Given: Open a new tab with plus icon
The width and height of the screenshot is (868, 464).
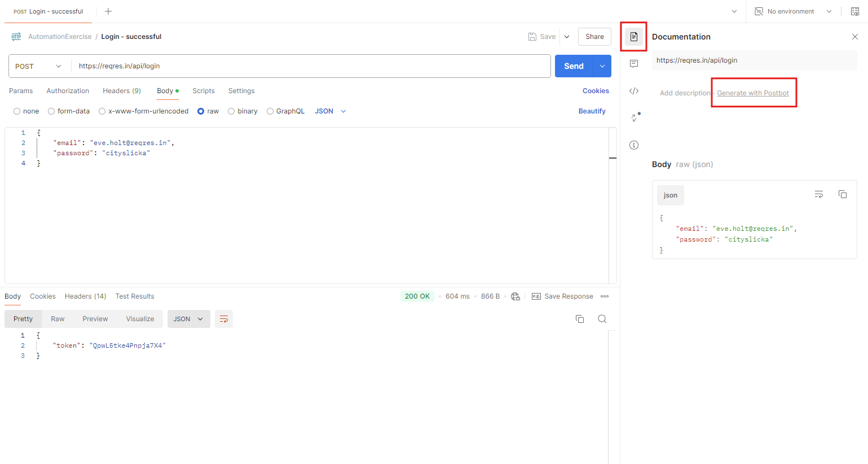Looking at the screenshot, I should (x=108, y=11).
